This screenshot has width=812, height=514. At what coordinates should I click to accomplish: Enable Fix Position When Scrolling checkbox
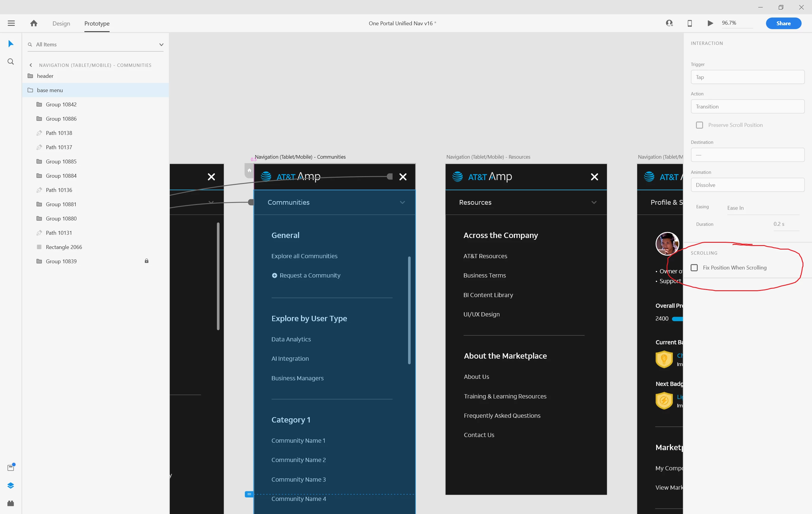point(694,268)
